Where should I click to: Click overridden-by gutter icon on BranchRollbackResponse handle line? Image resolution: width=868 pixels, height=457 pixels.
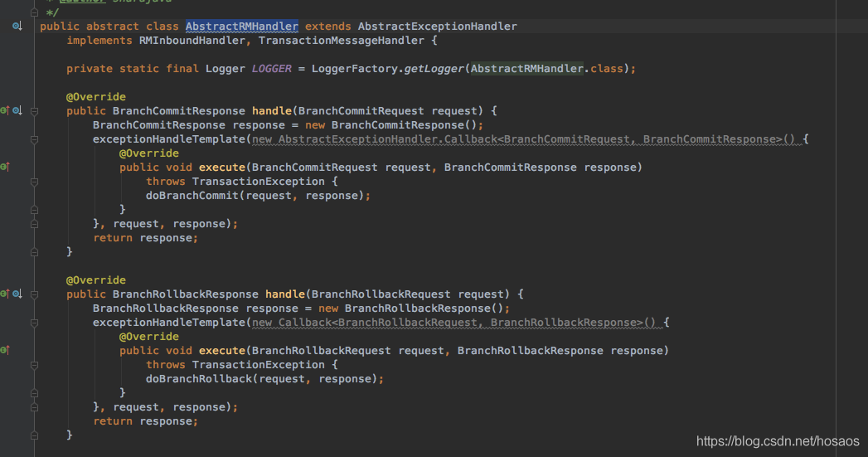pos(17,294)
